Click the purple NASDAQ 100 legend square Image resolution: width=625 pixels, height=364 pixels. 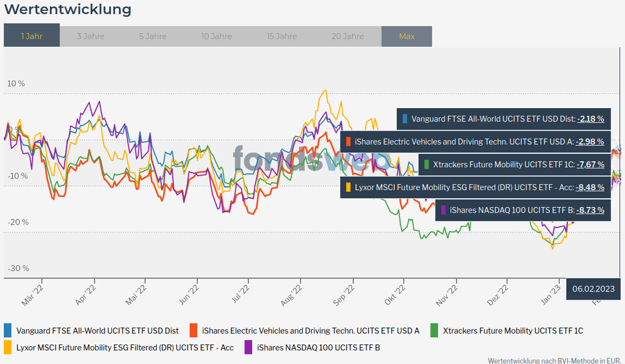248,346
